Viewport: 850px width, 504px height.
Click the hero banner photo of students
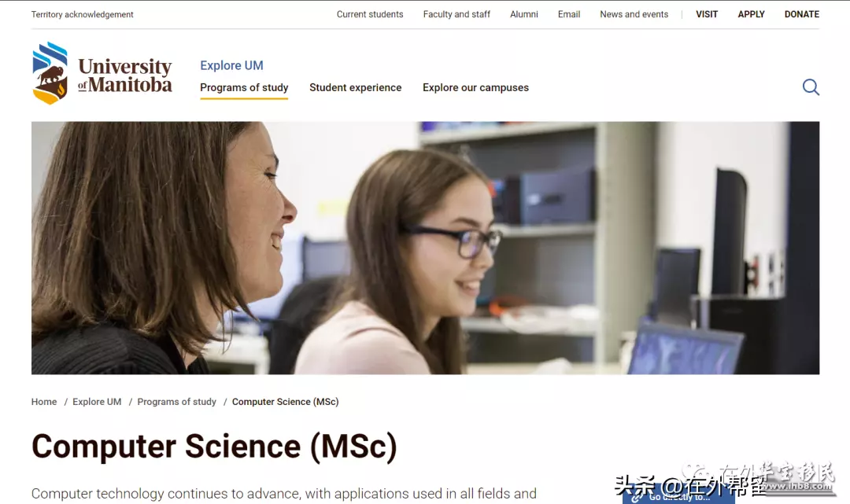(426, 248)
